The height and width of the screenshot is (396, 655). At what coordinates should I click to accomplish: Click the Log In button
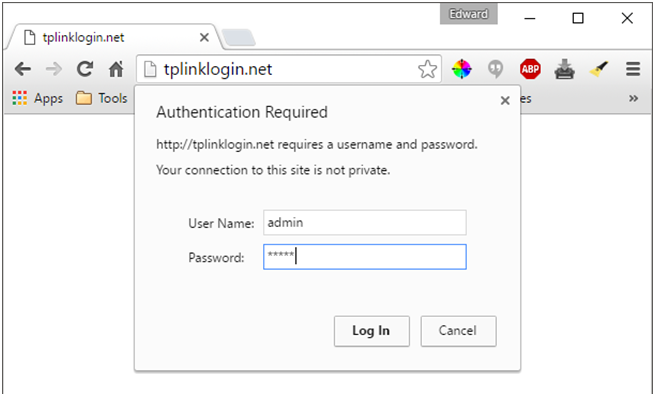tap(371, 331)
